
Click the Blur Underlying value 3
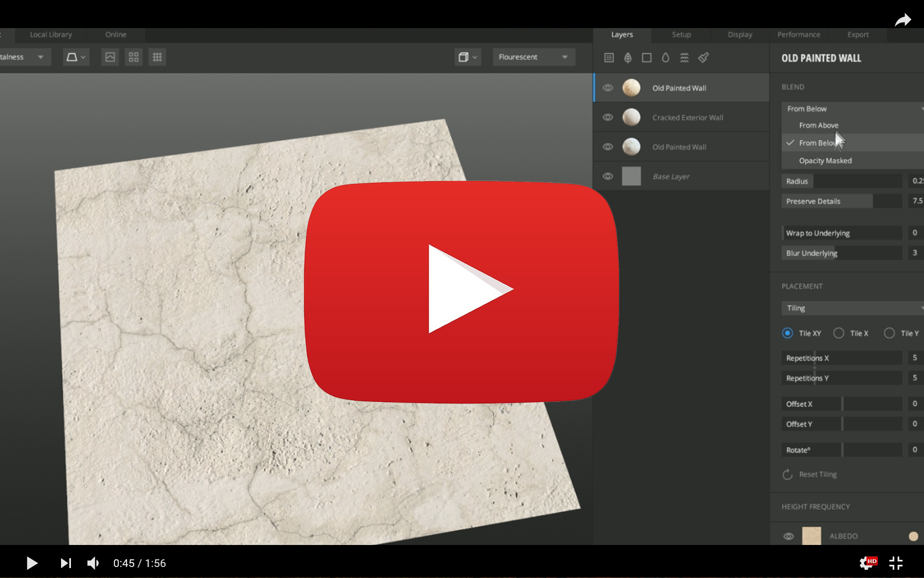(916, 253)
